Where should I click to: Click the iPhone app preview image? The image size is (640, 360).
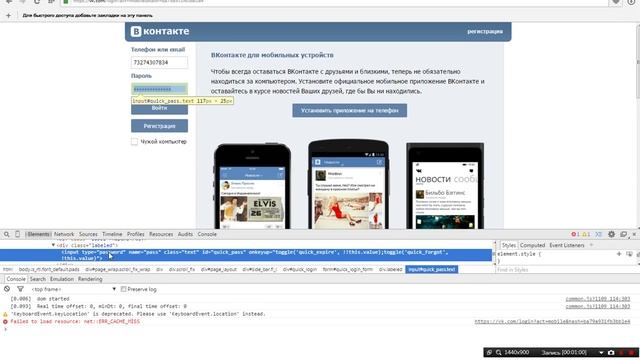tap(252, 186)
